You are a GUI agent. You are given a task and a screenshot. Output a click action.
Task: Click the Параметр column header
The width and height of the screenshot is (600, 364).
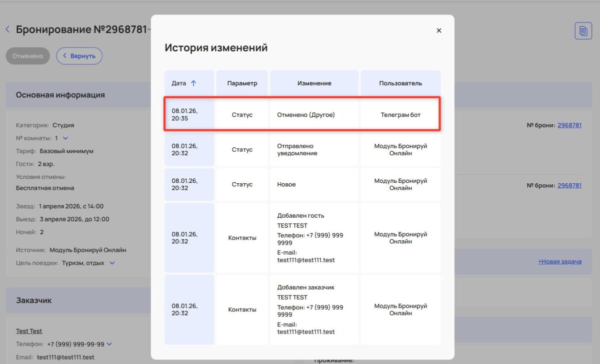(x=242, y=83)
